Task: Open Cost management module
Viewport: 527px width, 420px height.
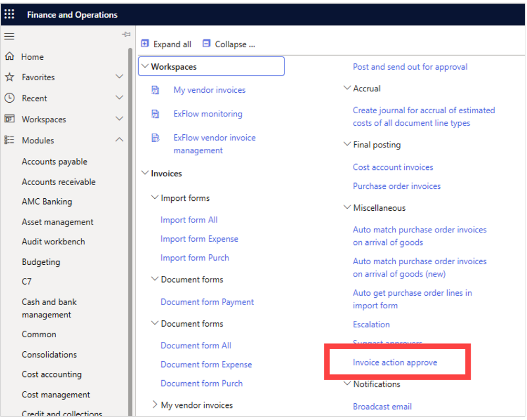Action: tap(56, 394)
